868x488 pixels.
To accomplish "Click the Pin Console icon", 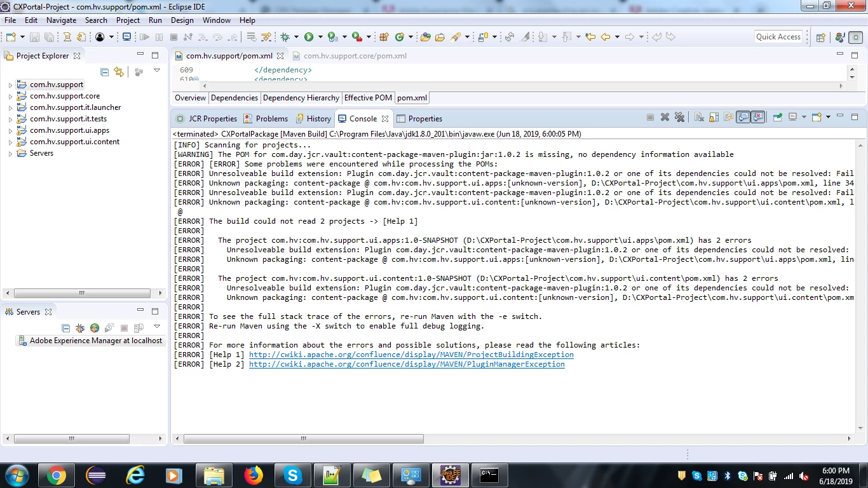I will (777, 118).
